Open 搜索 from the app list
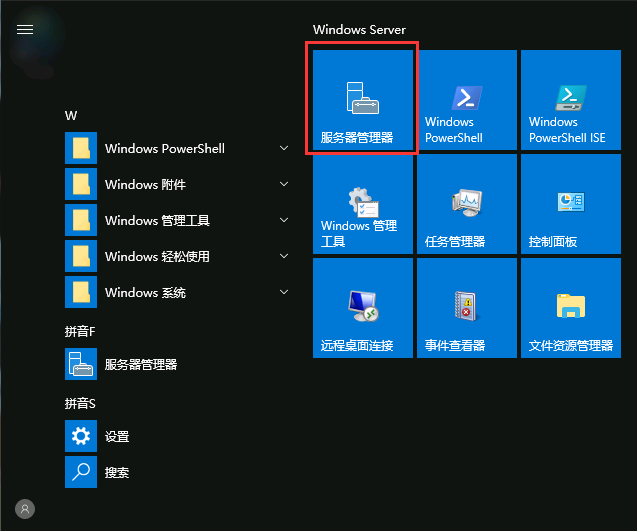Viewport: 637px width, 531px height. [x=117, y=473]
